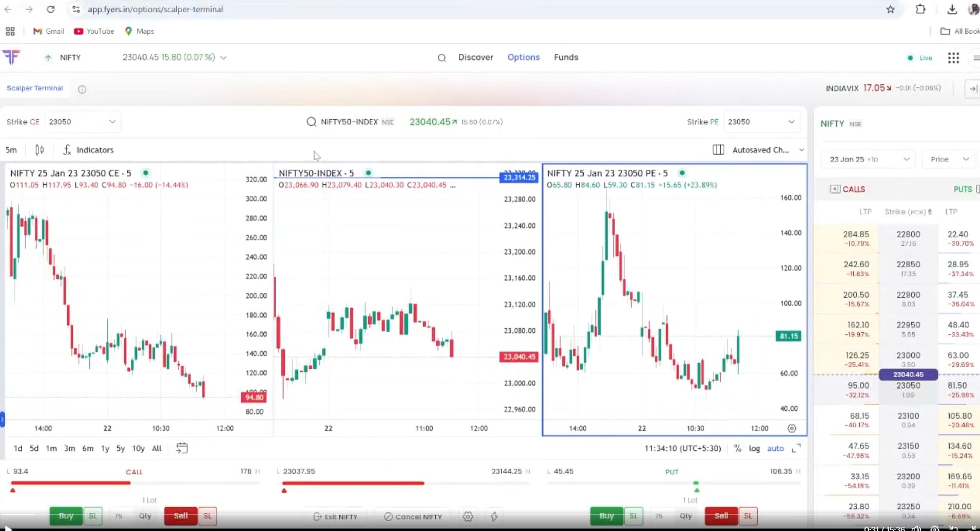Image resolution: width=980 pixels, height=531 pixels.
Task: Toggle log scale on the chart
Action: click(754, 449)
